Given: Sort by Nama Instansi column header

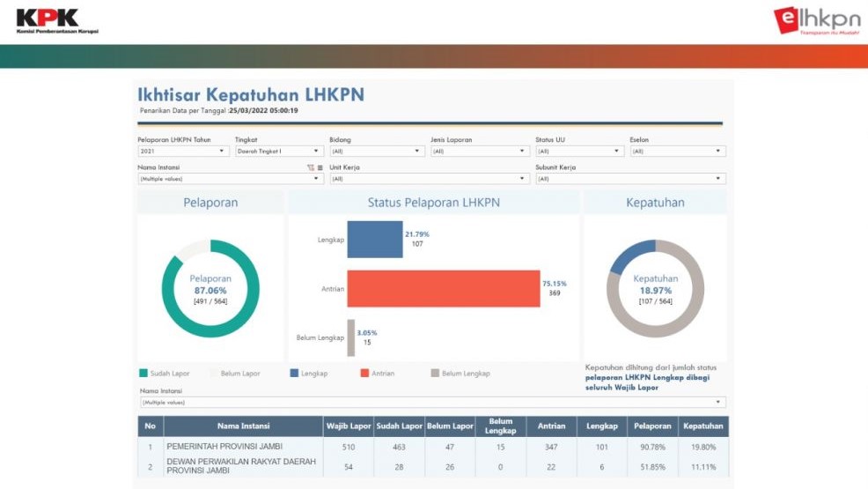Looking at the screenshot, I should [x=243, y=426].
